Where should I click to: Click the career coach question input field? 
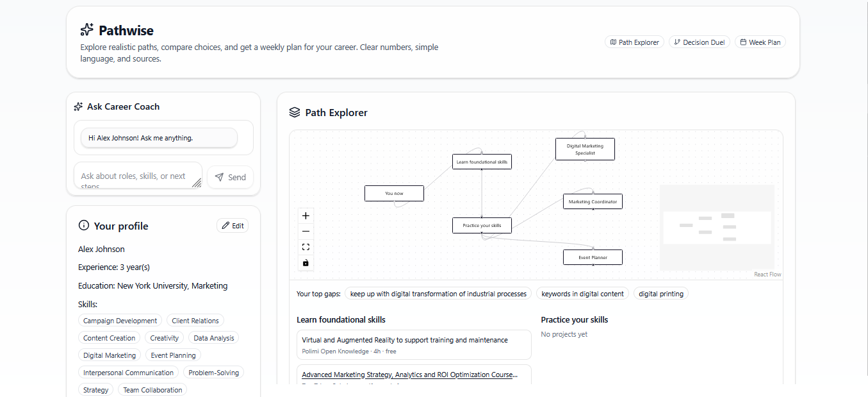(x=138, y=176)
